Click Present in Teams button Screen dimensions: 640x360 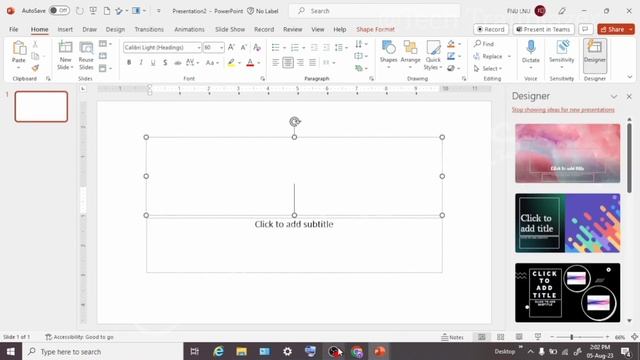point(543,29)
